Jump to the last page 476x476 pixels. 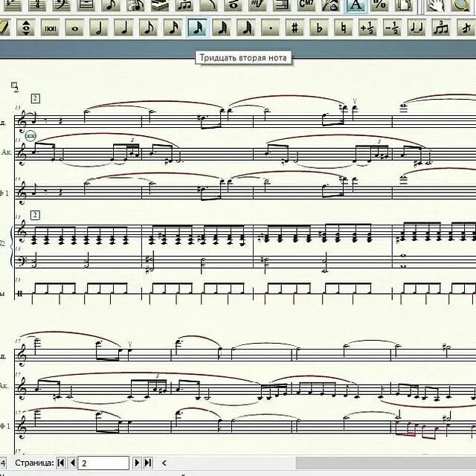148,463
